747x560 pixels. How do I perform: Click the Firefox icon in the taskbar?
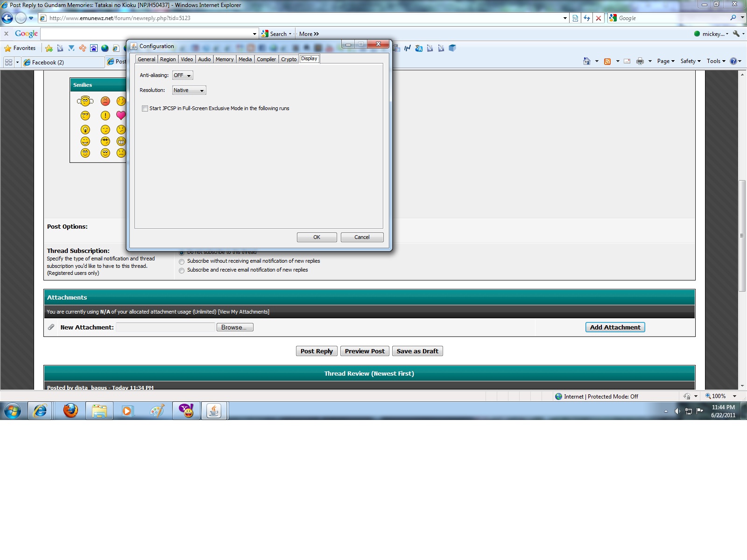pos(70,411)
